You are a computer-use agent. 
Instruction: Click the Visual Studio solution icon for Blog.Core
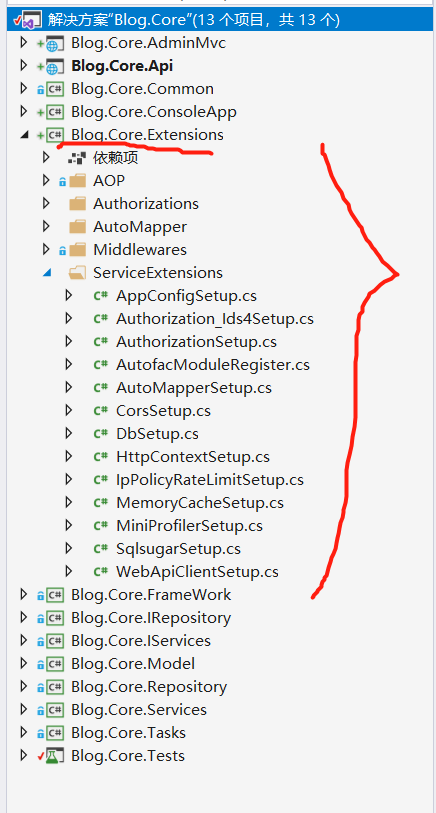[29, 20]
